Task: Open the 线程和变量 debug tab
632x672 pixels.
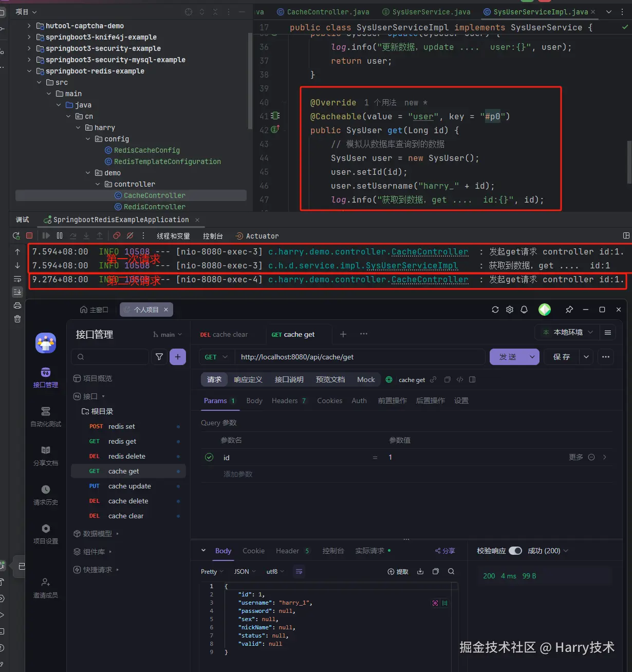Action: pos(173,236)
